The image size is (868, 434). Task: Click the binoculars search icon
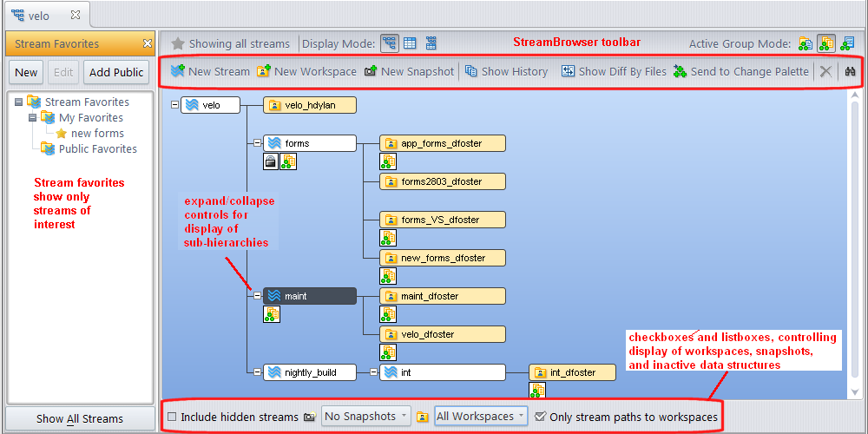click(x=852, y=72)
